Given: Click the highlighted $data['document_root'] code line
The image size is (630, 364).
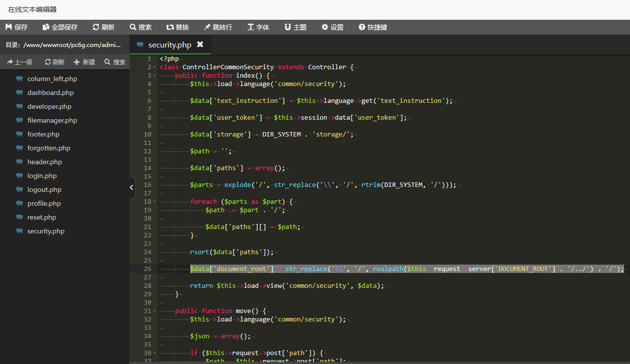Looking at the screenshot, I should (407, 269).
